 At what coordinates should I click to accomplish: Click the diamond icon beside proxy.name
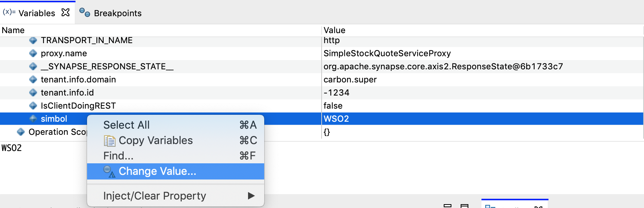point(33,53)
